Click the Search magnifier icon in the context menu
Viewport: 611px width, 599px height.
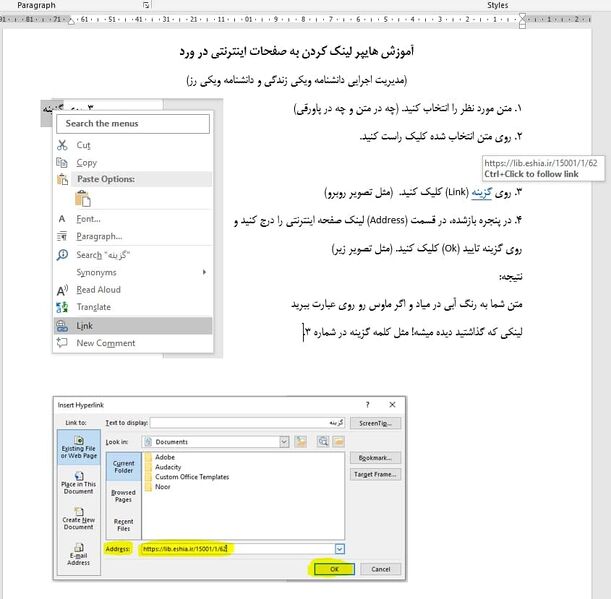point(62,255)
